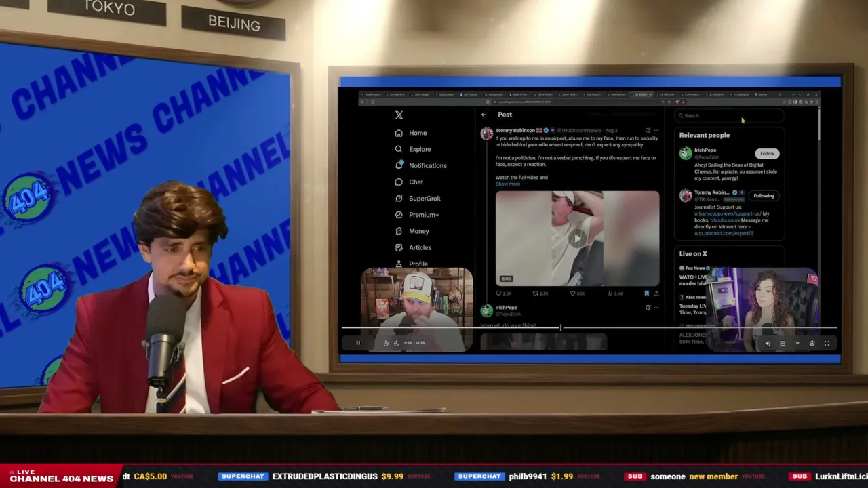Open the Fox News live stream entry
The width and height of the screenshot is (868, 488).
tap(694, 276)
